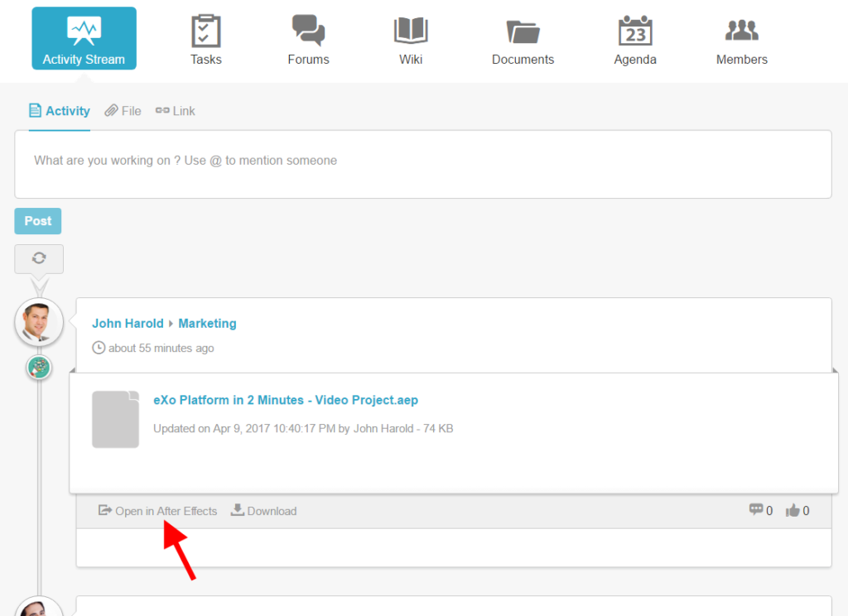
Task: Click the Activity Stream pulse icon
Action: (84, 31)
